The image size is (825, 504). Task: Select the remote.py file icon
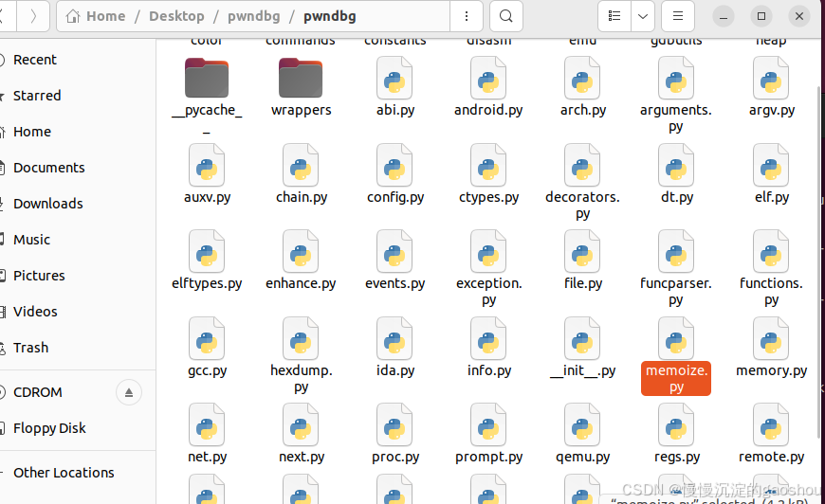click(x=771, y=424)
